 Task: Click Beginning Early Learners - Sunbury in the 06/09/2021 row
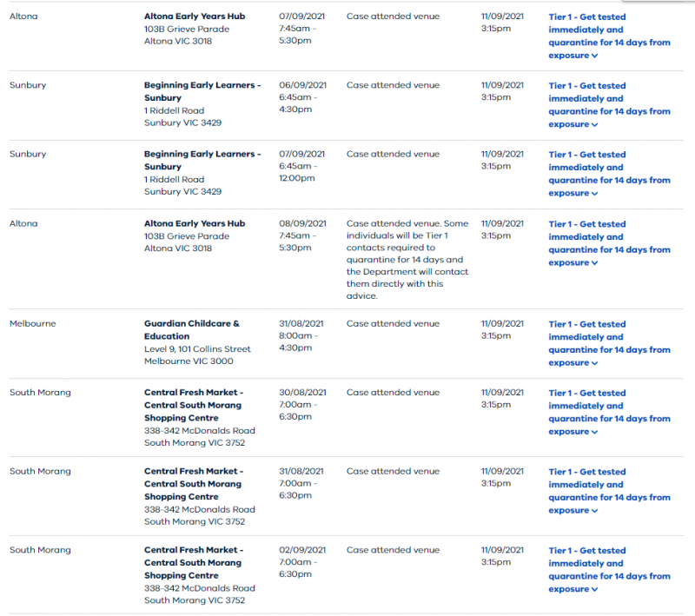(x=202, y=91)
